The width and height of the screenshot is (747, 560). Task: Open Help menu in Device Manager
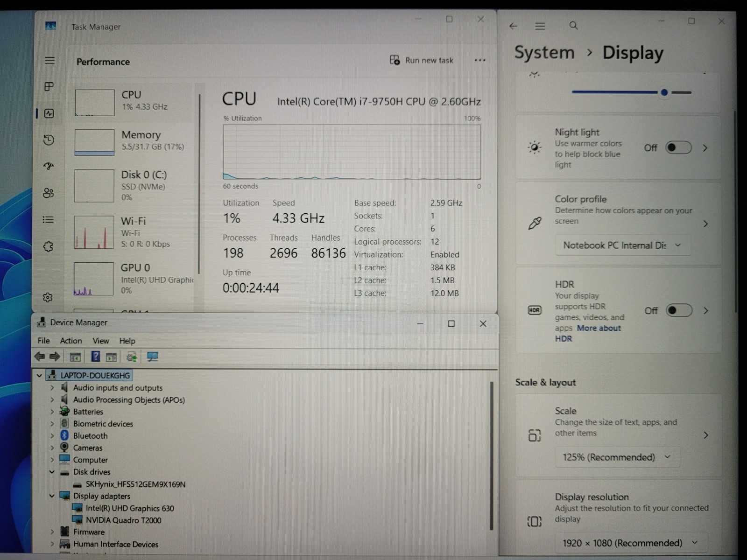127,341
